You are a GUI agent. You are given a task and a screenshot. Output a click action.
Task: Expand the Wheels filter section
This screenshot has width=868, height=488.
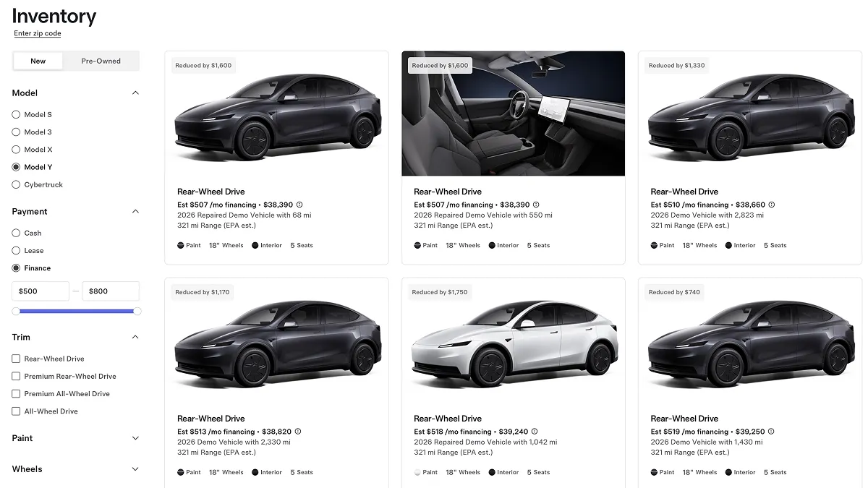pos(135,468)
